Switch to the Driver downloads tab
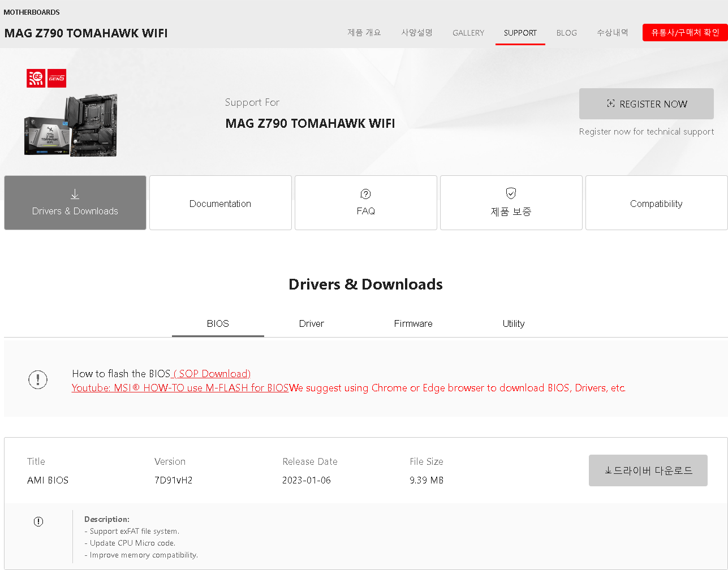 pyautogui.click(x=312, y=323)
